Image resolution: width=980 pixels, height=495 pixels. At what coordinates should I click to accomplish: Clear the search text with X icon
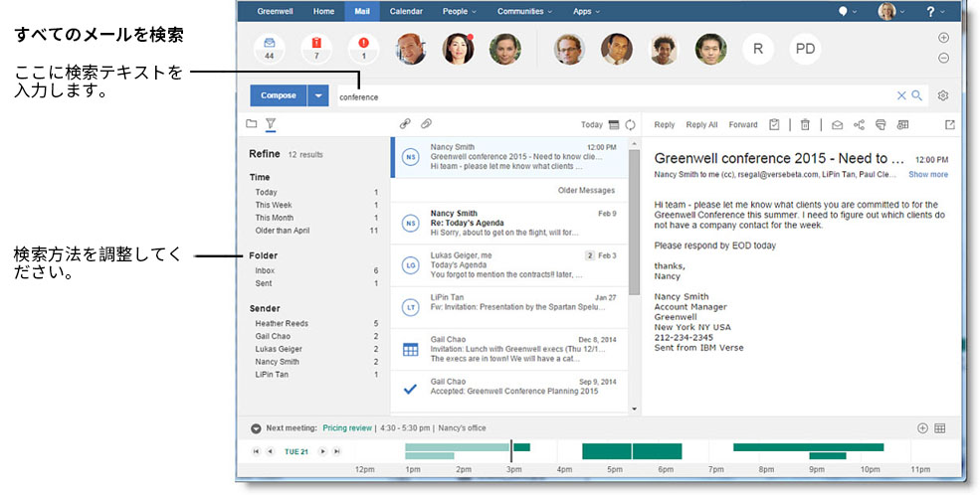[x=901, y=95]
